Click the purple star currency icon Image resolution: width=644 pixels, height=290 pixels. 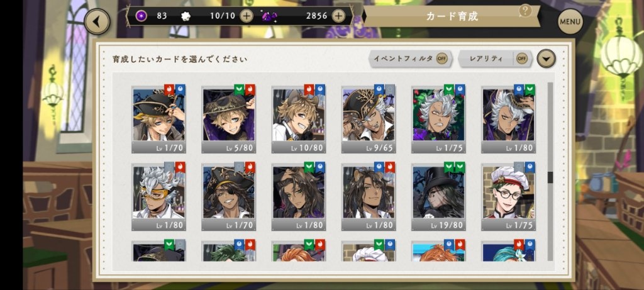(x=141, y=16)
